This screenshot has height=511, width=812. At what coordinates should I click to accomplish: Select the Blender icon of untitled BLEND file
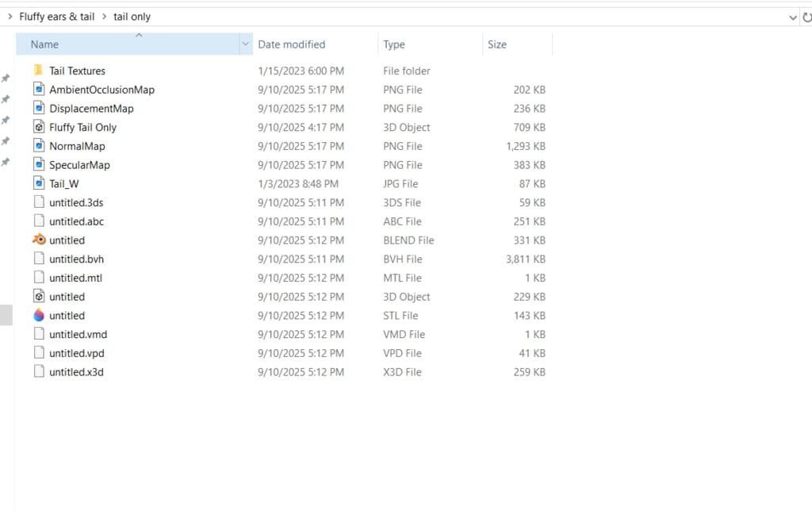pos(39,240)
